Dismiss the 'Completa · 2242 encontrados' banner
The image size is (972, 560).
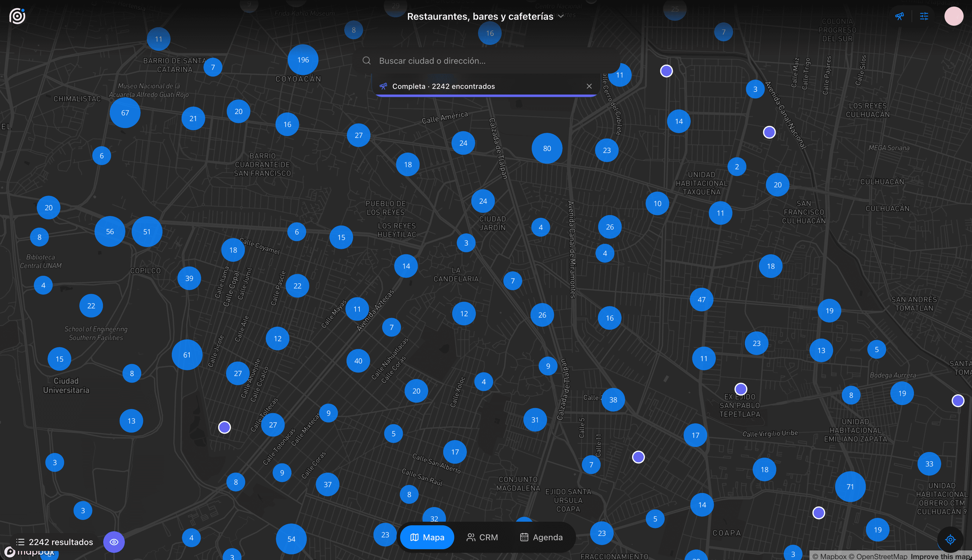pyautogui.click(x=589, y=86)
